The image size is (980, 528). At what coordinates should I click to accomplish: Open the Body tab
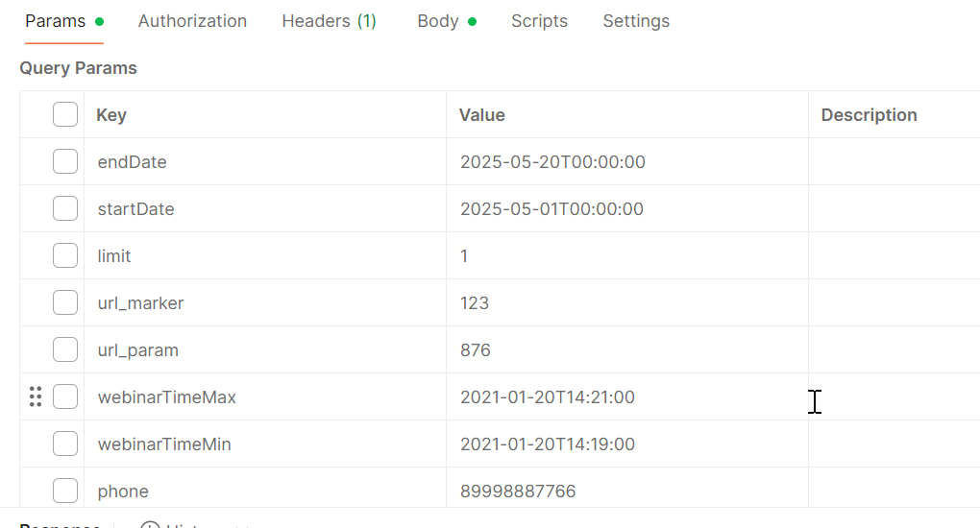click(x=446, y=21)
